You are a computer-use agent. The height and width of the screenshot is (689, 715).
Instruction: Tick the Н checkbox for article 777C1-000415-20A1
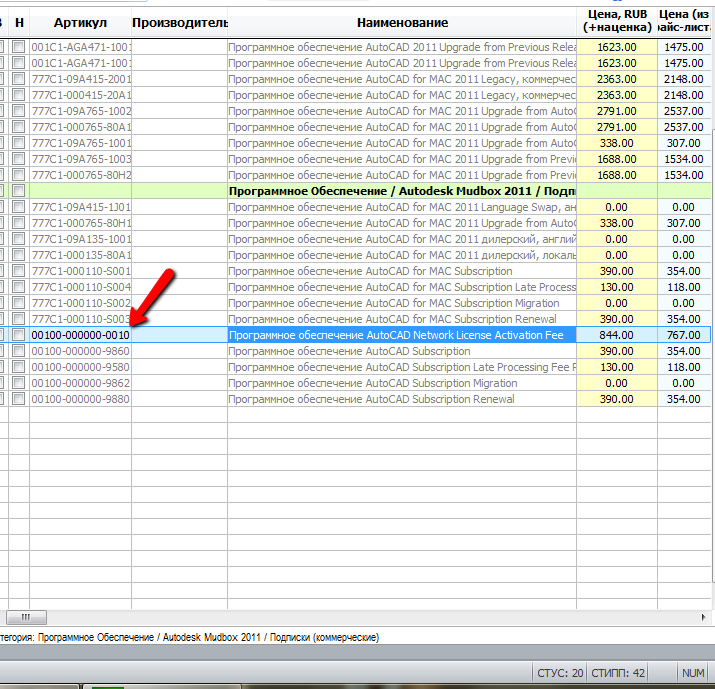pyautogui.click(x=19, y=95)
